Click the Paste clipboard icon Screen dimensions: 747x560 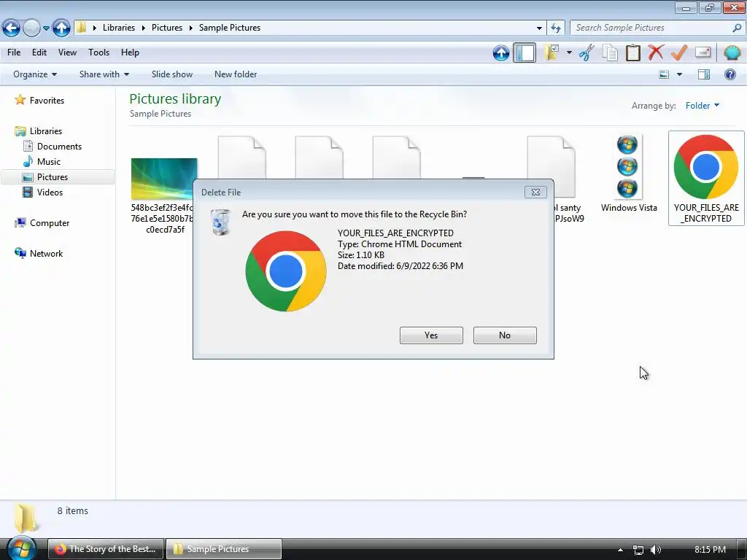(x=632, y=52)
